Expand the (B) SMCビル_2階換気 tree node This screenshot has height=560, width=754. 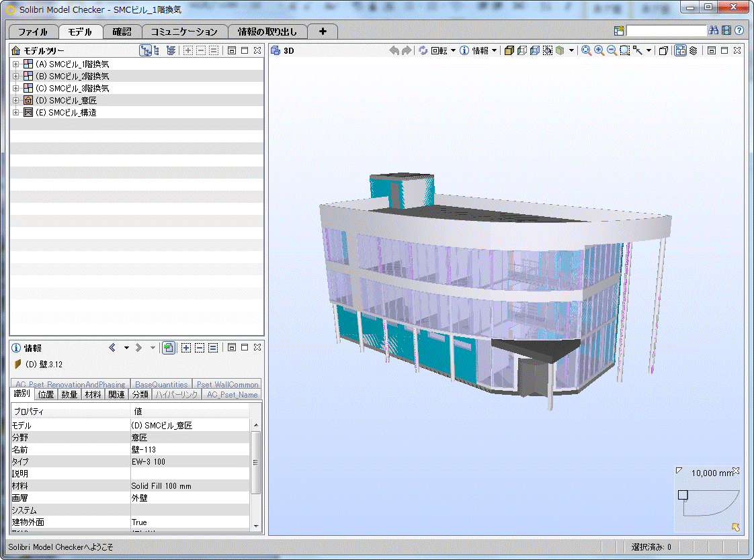[16, 76]
